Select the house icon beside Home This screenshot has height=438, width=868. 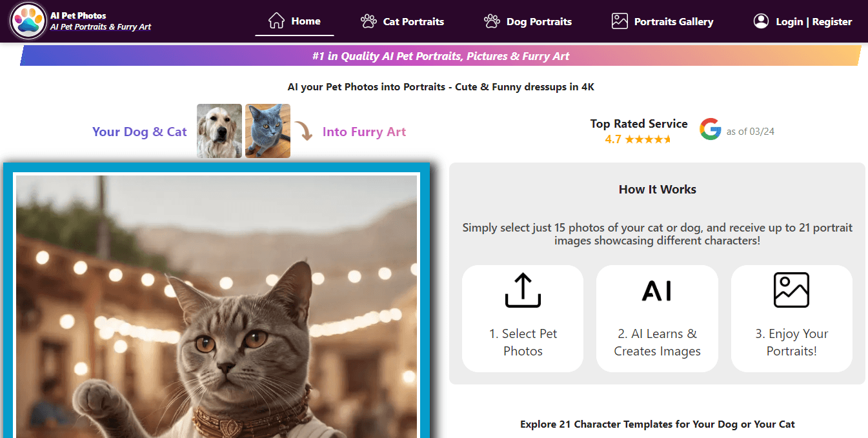pos(278,20)
